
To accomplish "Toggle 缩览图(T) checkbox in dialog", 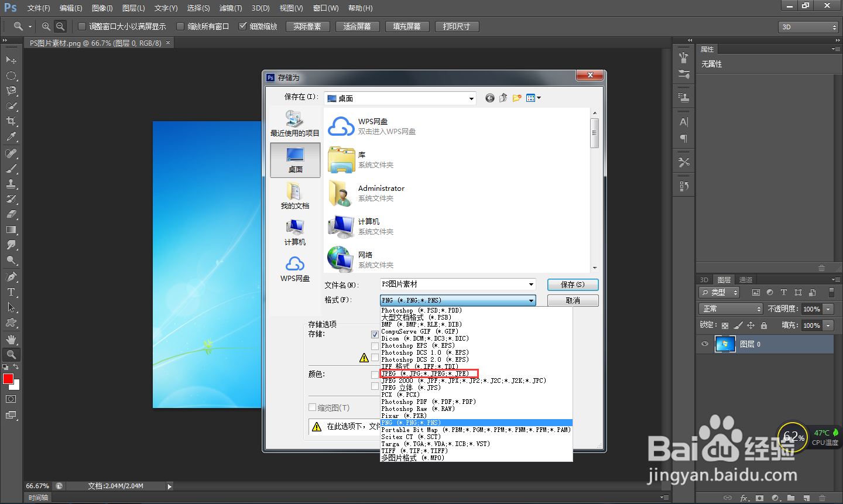I will 313,407.
